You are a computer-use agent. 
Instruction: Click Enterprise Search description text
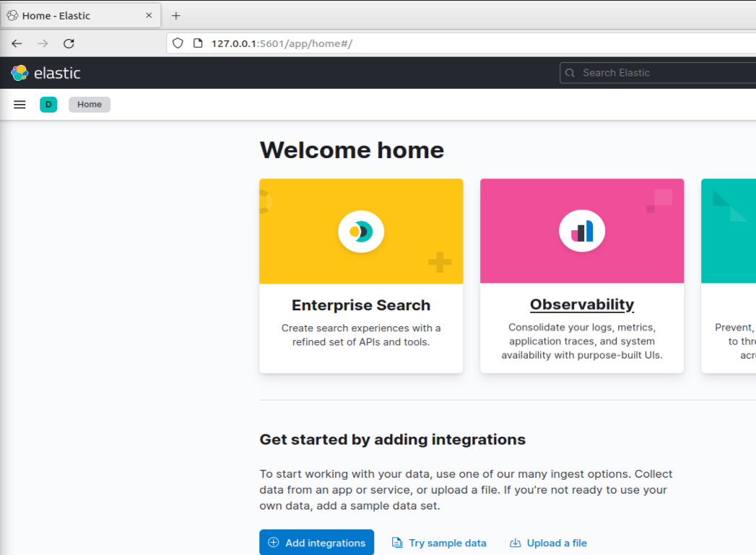361,335
